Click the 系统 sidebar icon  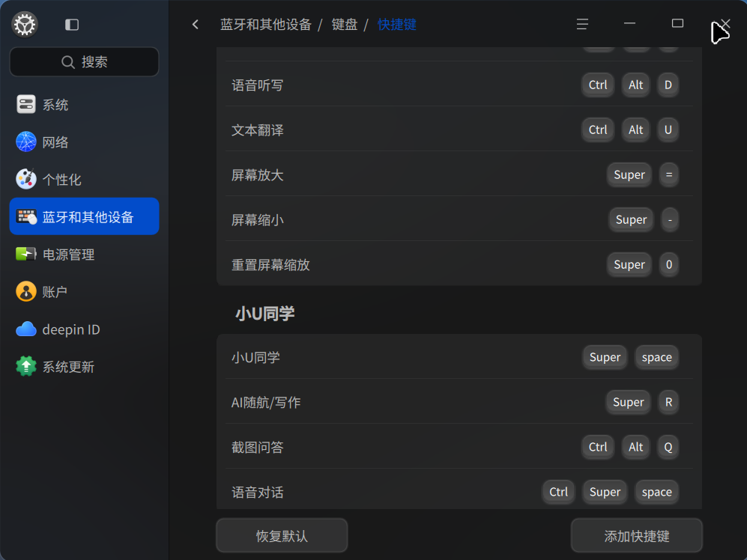point(26,104)
